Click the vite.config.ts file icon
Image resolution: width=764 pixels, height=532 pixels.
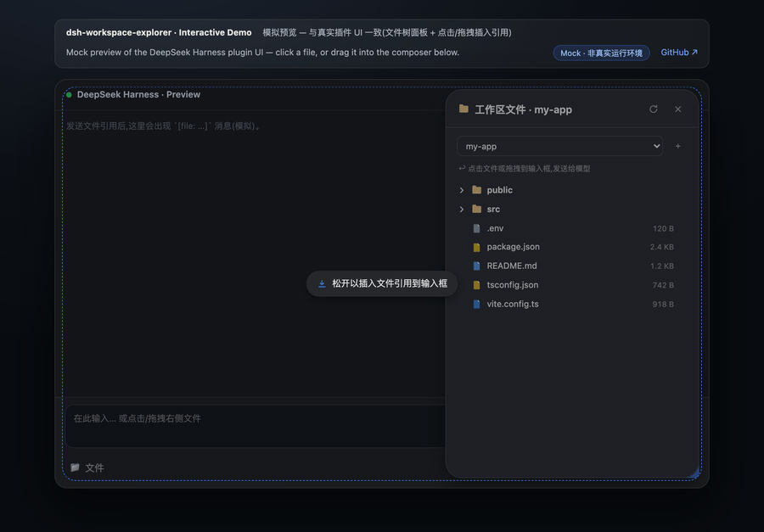[477, 304]
